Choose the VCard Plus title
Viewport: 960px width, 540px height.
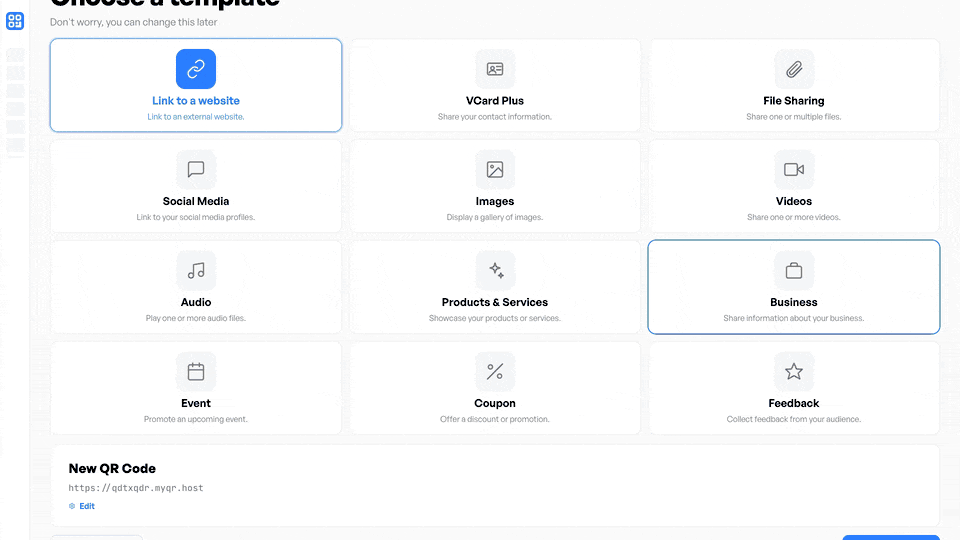495,101
